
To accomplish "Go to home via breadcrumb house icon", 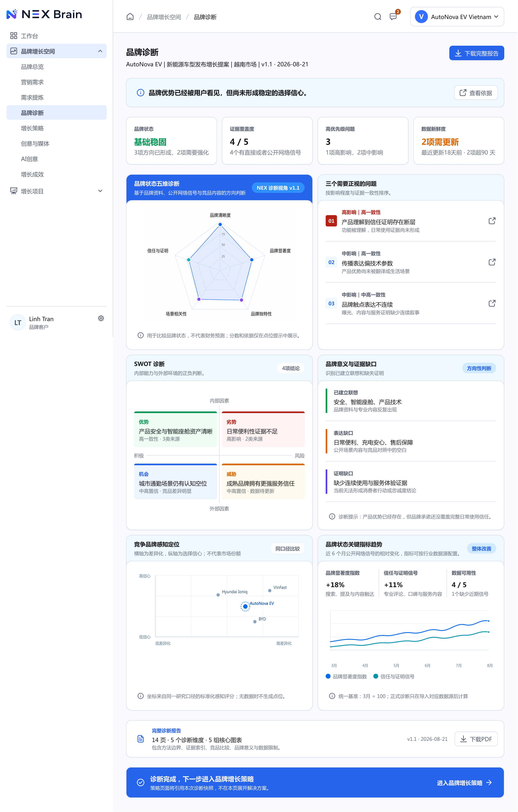I will (130, 17).
